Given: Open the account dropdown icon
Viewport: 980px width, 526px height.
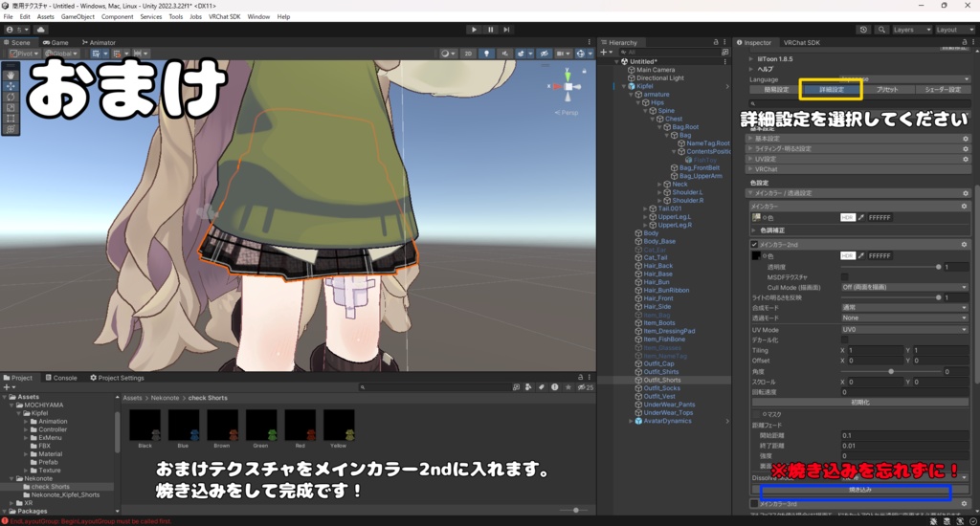Looking at the screenshot, I should click(x=16, y=30).
